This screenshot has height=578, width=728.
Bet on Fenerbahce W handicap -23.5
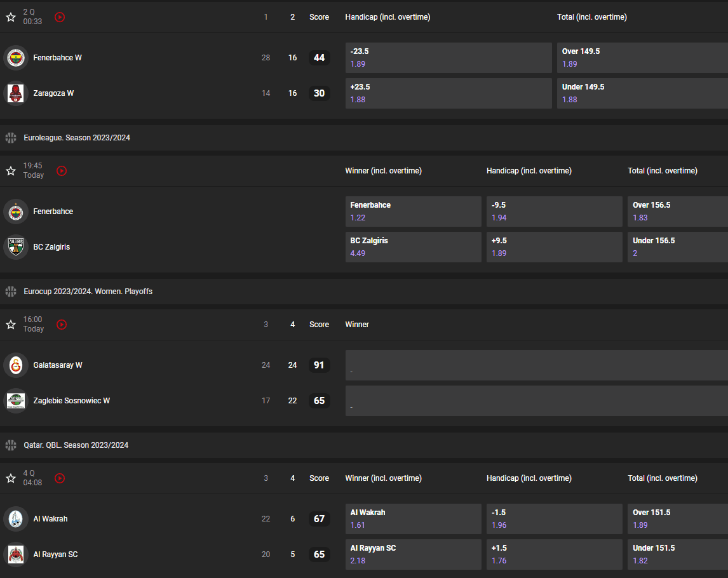[x=448, y=58]
